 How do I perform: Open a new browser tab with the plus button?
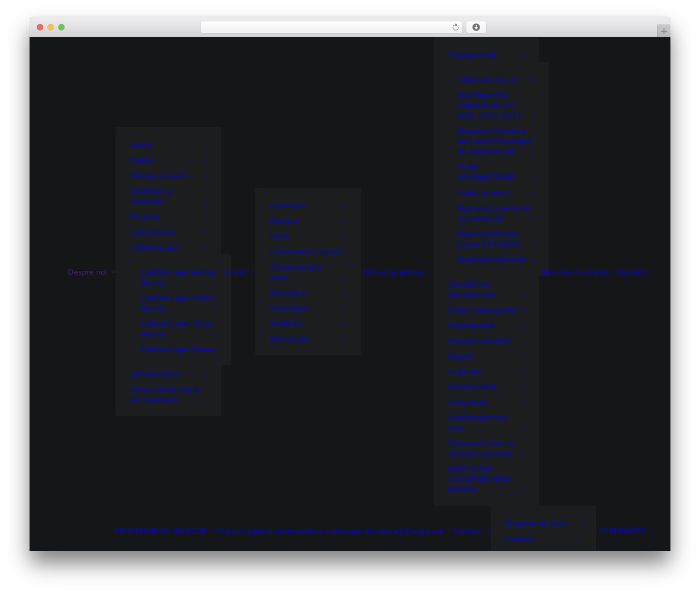point(663,31)
